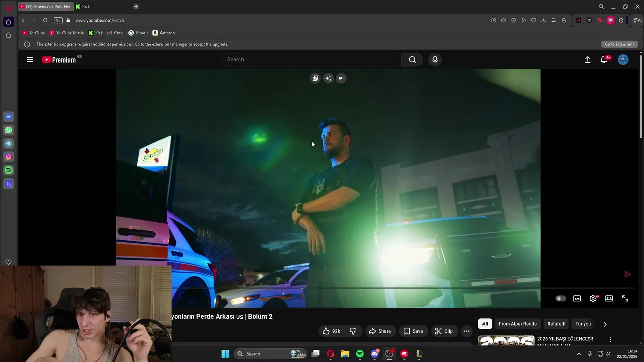
Task: Click the send arrow icon in address bar
Action: [523, 20]
